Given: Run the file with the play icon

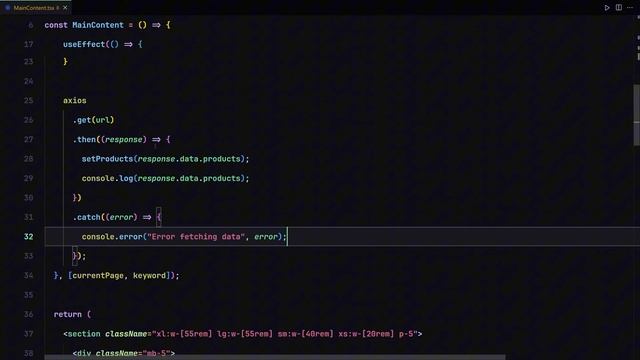Looking at the screenshot, I should click(607, 8).
